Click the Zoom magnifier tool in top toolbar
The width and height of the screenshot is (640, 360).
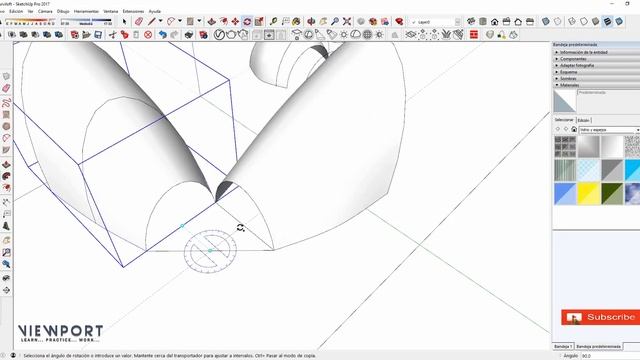point(335,22)
